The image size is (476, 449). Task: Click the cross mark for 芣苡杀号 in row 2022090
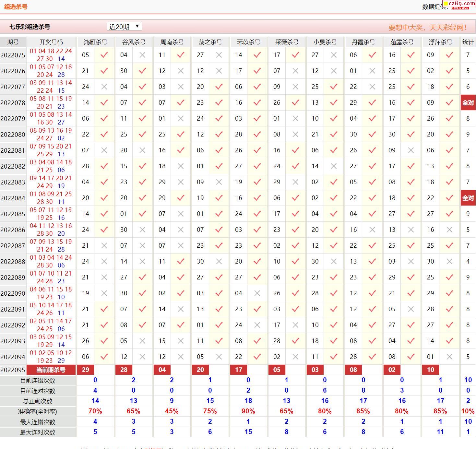(257, 293)
